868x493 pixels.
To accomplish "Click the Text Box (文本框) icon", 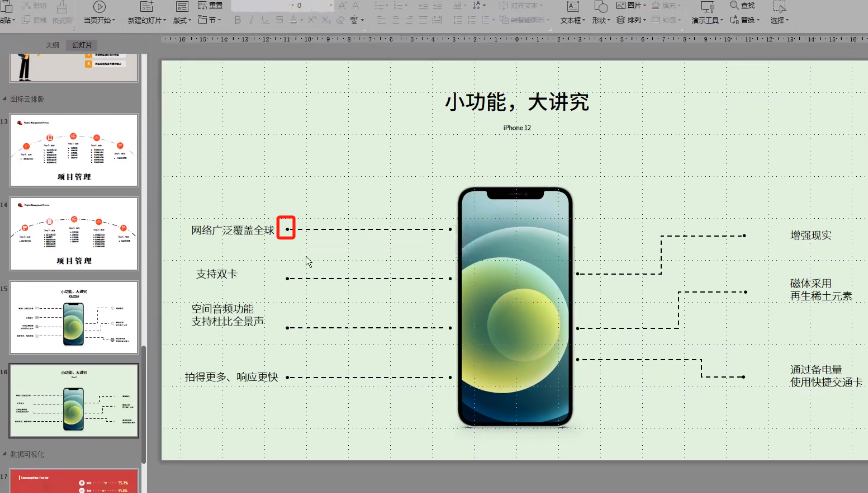I will (572, 7).
